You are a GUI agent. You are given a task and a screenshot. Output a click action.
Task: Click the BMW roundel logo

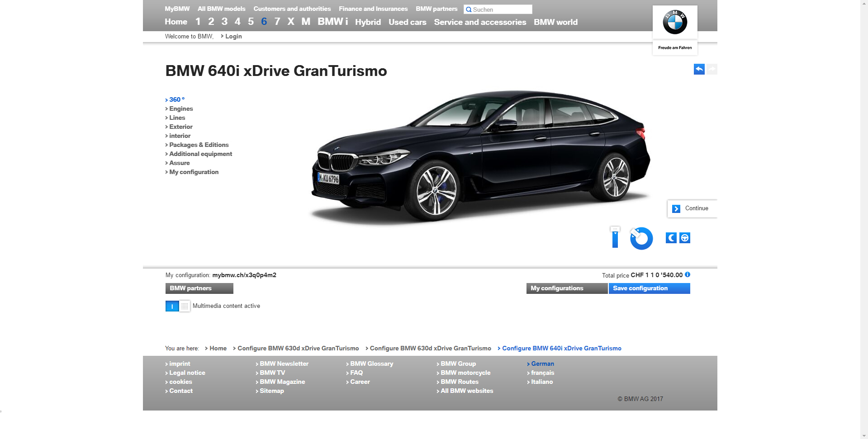pos(675,22)
